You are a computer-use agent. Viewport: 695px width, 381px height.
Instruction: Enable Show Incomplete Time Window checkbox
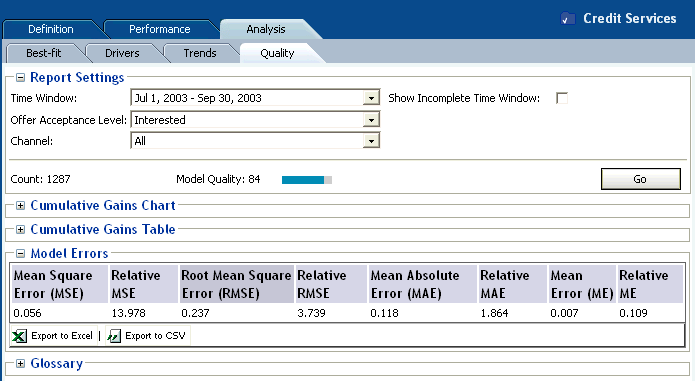click(x=562, y=98)
